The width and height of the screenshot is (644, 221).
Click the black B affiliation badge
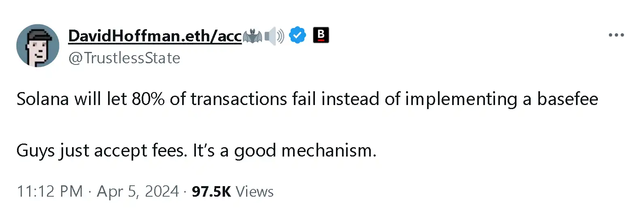pyautogui.click(x=321, y=35)
